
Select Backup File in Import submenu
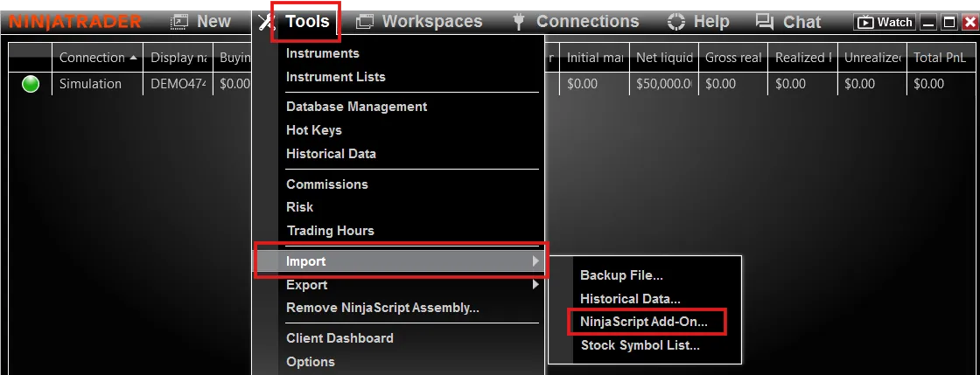pyautogui.click(x=621, y=276)
